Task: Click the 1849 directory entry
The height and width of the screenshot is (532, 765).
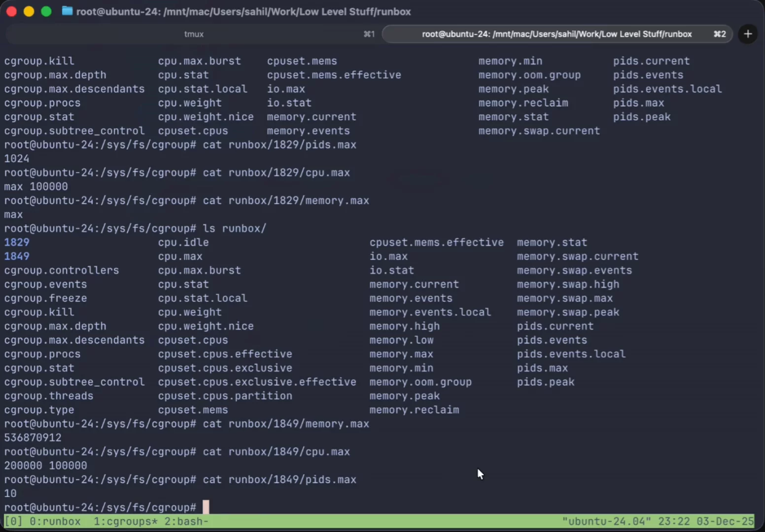Action: [x=17, y=256]
